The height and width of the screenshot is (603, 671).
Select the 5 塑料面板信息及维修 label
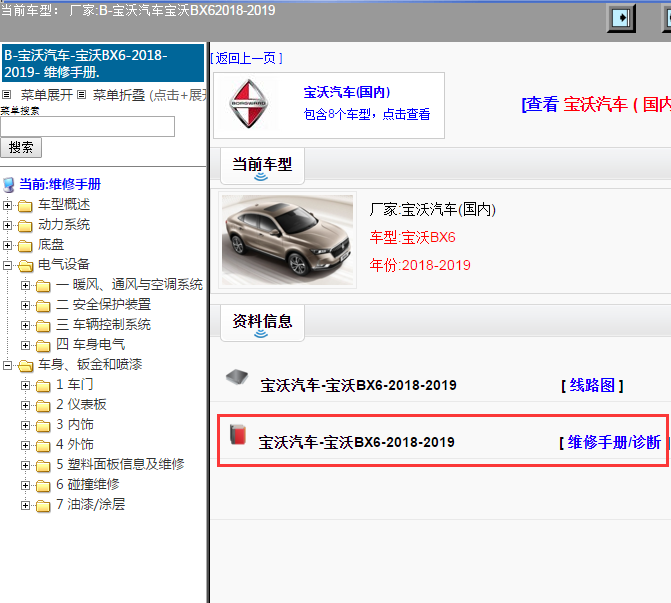click(120, 464)
